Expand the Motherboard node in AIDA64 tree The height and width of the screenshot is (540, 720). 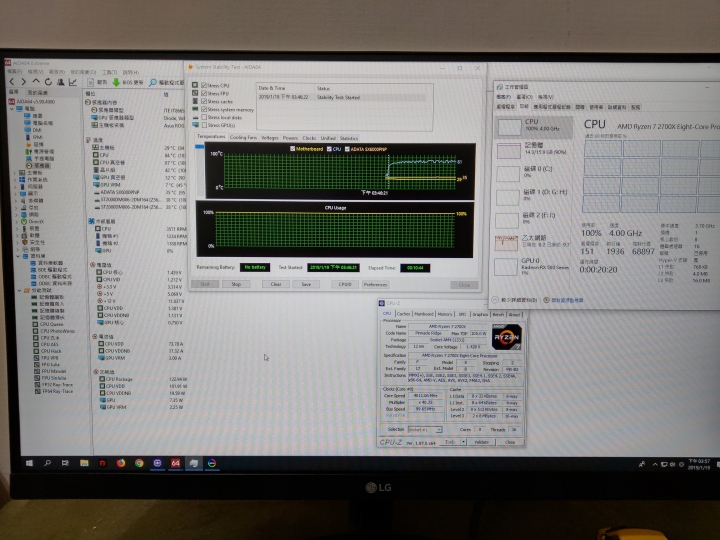[x=15, y=173]
